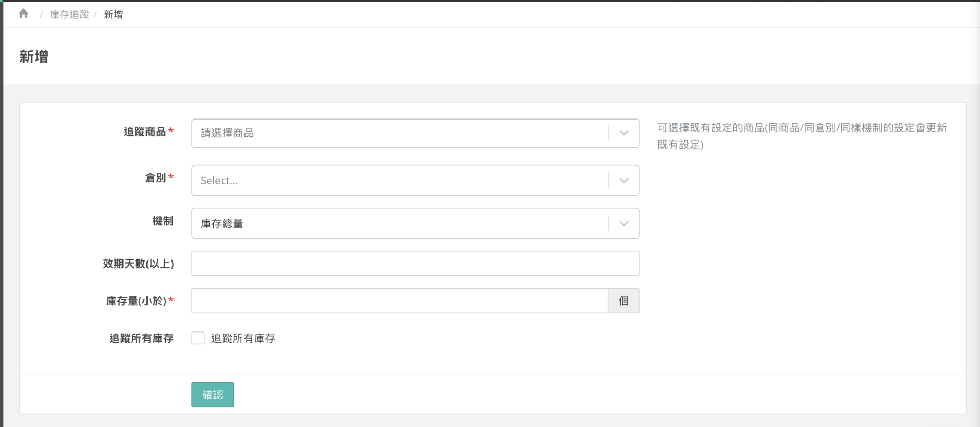Click the 機制 field label
This screenshot has height=427, width=980.
coord(163,221)
